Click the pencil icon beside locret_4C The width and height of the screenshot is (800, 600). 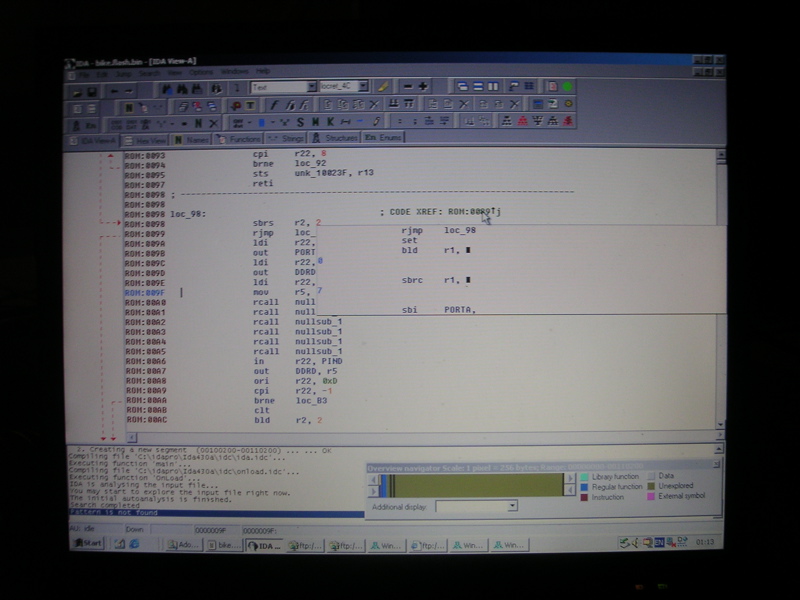[384, 87]
